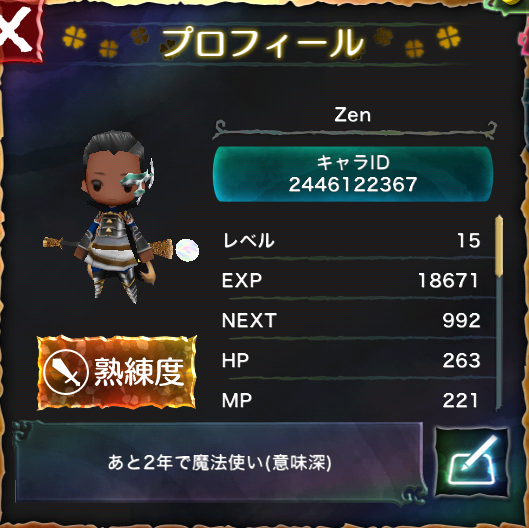Screen dimensions: 529x528
Task: Click the character ID number 2446122367
Action: click(x=353, y=185)
